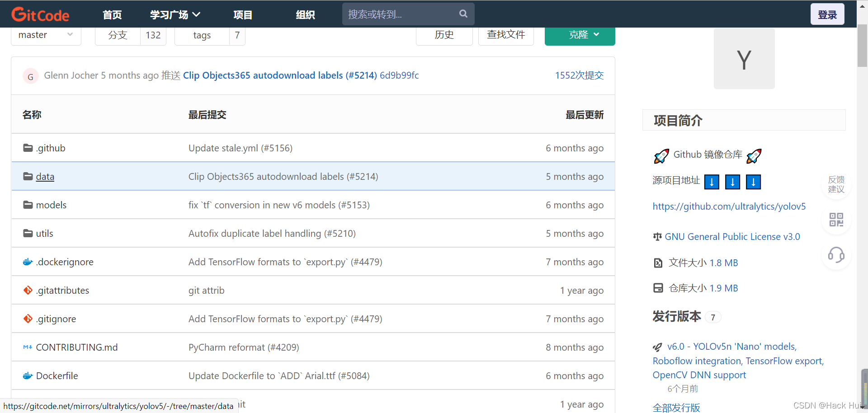Open the .github folder
Image resolution: width=868 pixels, height=413 pixels.
click(51, 148)
